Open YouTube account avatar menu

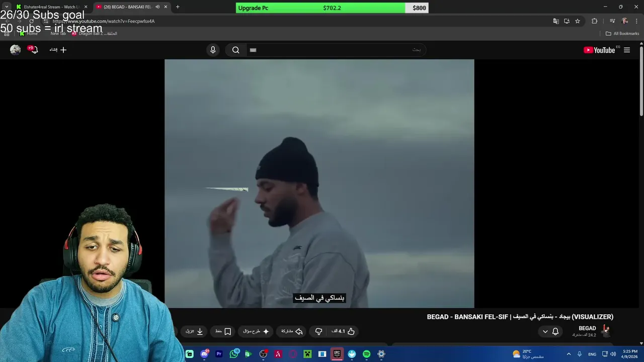(16, 49)
